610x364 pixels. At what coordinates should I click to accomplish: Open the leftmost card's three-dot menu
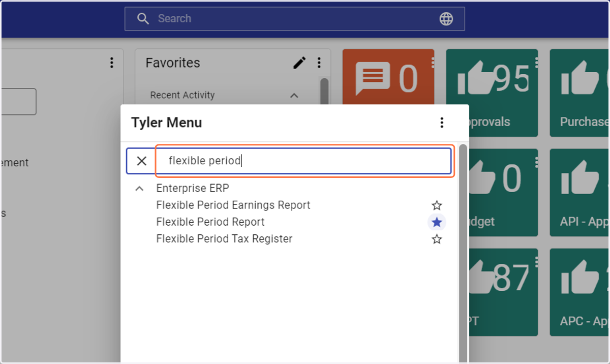pyautogui.click(x=111, y=63)
